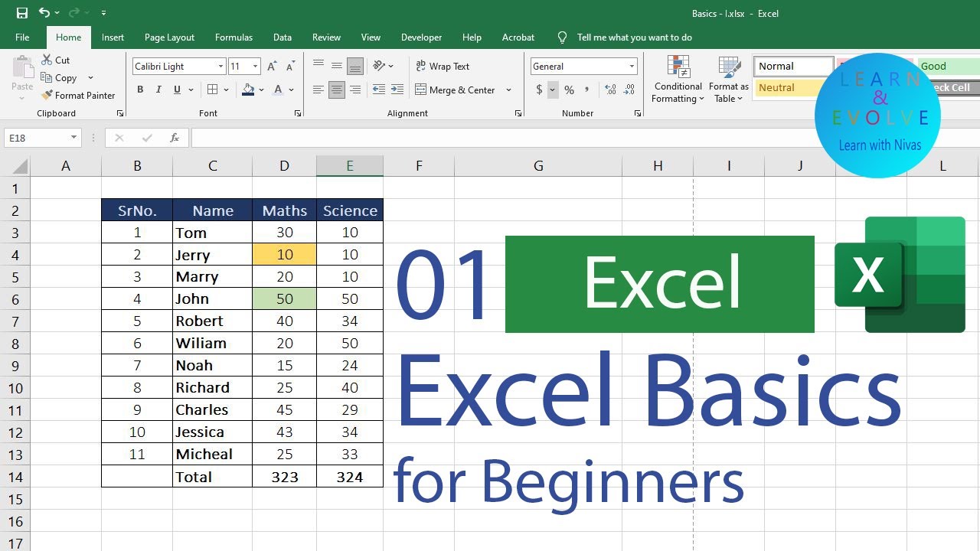Image resolution: width=980 pixels, height=551 pixels.
Task: Click the Increase Indent icon
Action: click(397, 90)
